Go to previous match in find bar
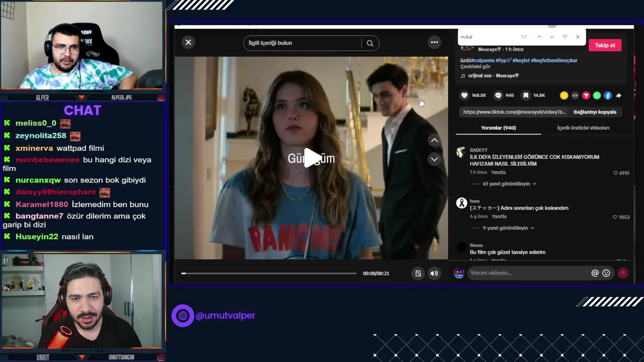Screen dimensions: 644x362 pos(539,37)
